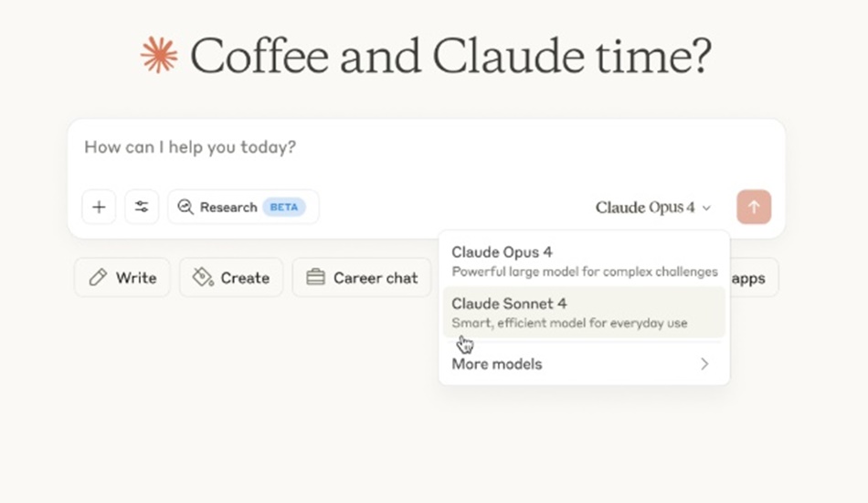Click the Research magnifier icon

[x=185, y=208]
